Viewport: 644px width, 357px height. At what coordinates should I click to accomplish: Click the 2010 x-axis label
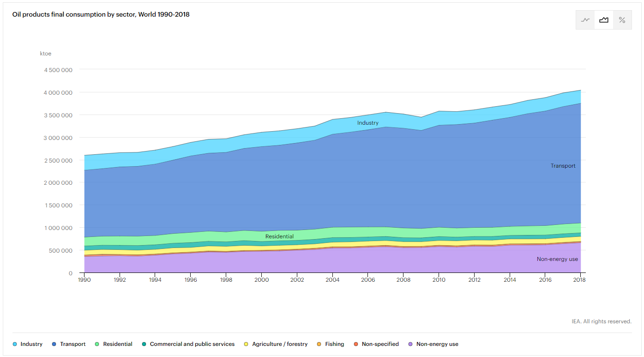click(x=439, y=280)
